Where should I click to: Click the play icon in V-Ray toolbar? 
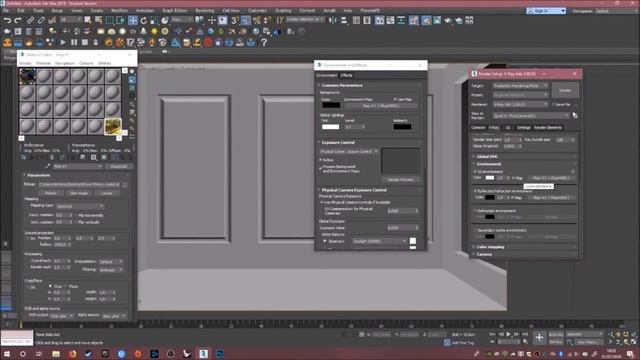coord(63,42)
